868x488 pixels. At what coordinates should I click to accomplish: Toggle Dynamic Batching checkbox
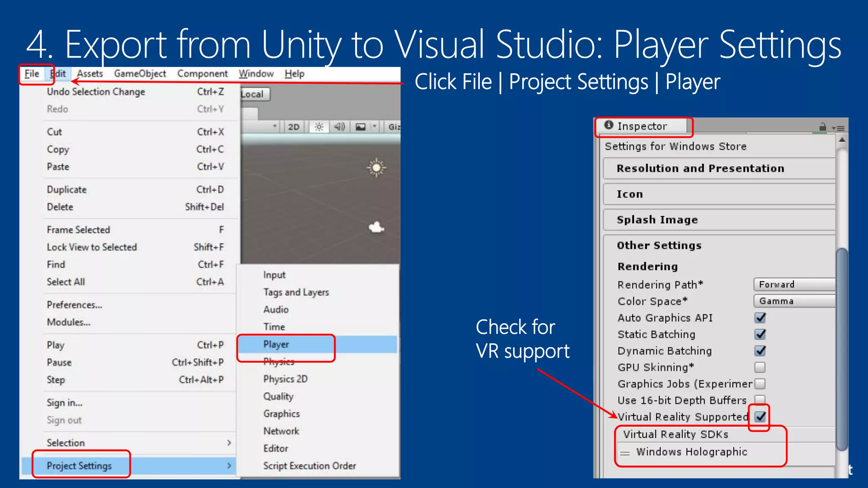(x=760, y=351)
